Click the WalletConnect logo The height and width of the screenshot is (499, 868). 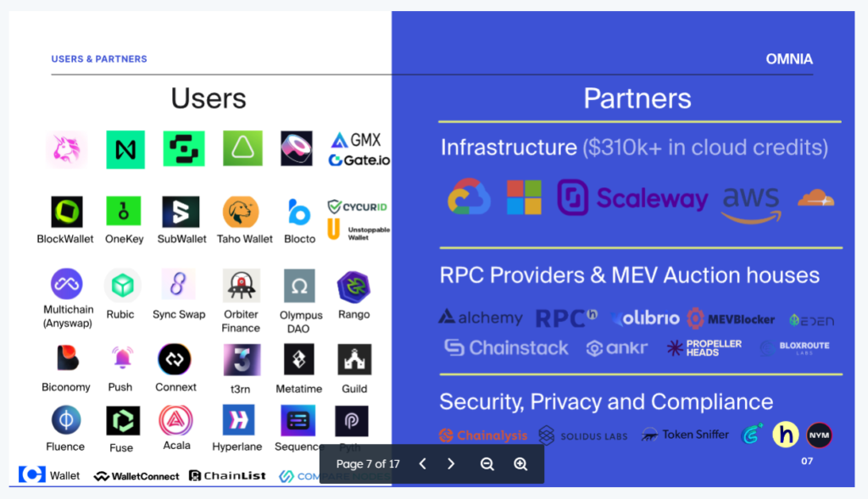(x=136, y=476)
